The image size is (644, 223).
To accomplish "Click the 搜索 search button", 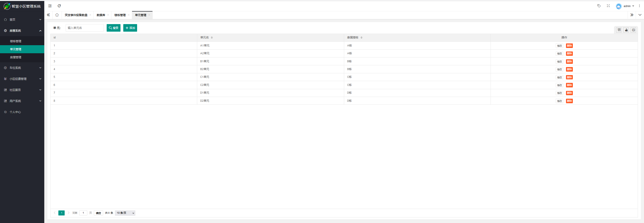I will (x=113, y=28).
